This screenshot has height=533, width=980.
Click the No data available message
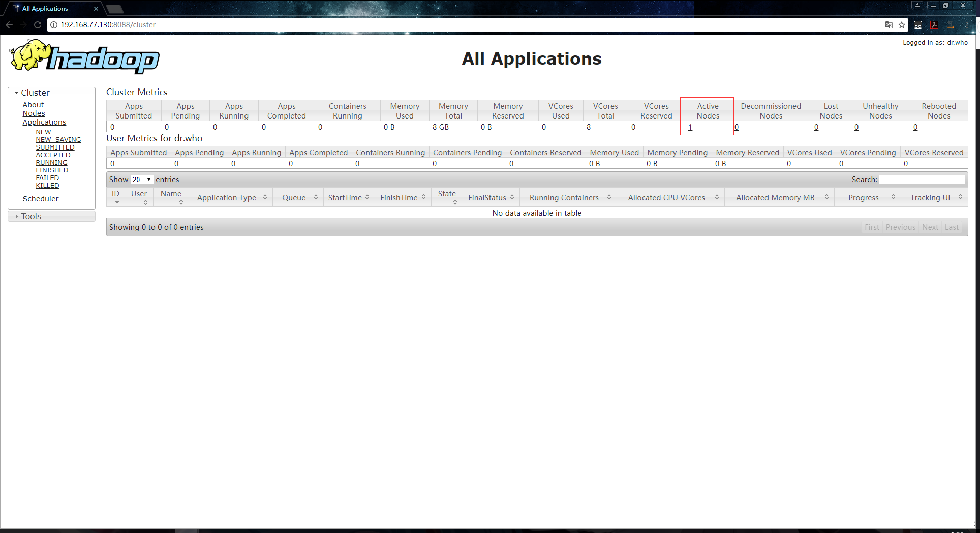tap(537, 213)
